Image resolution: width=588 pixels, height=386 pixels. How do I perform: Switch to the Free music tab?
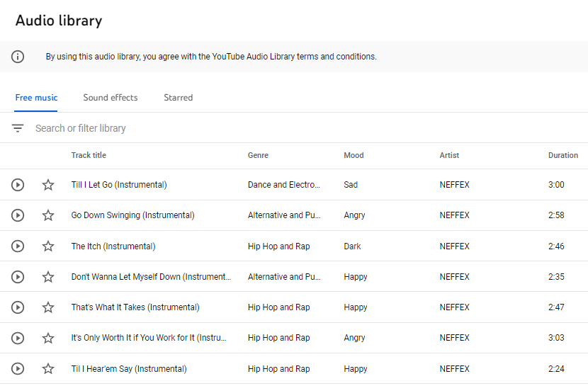(36, 98)
